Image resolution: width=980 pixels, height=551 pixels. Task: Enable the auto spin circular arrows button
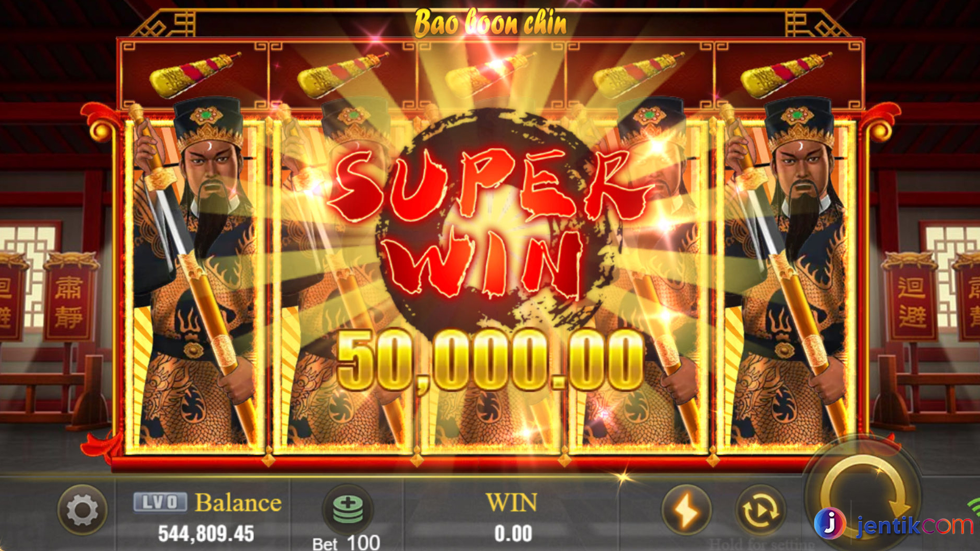(x=760, y=510)
